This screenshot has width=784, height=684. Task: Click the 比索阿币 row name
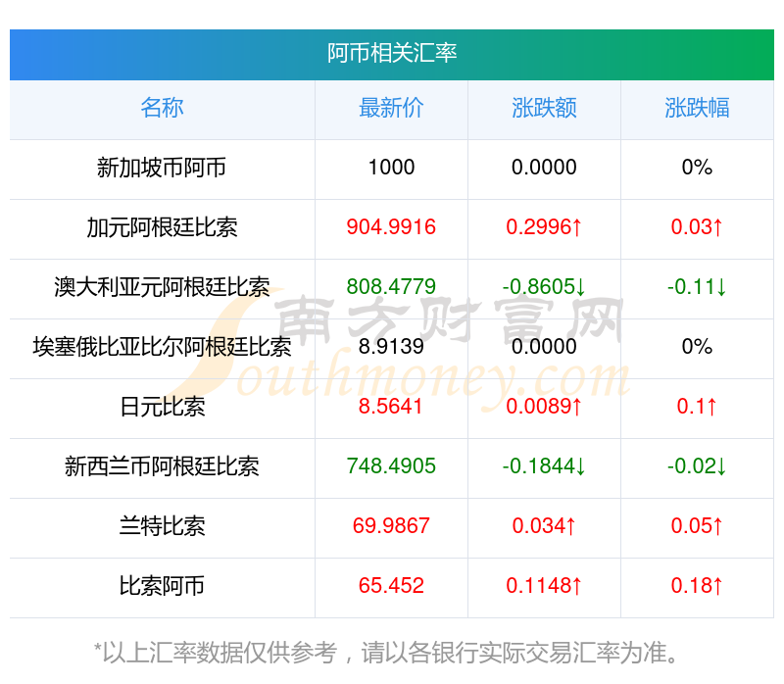tap(162, 586)
